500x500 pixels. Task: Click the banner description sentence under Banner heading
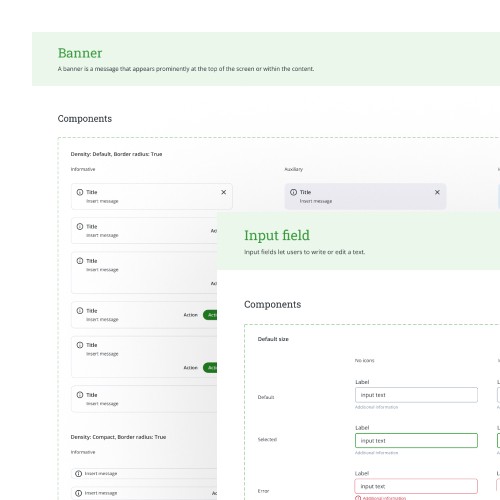click(x=186, y=69)
